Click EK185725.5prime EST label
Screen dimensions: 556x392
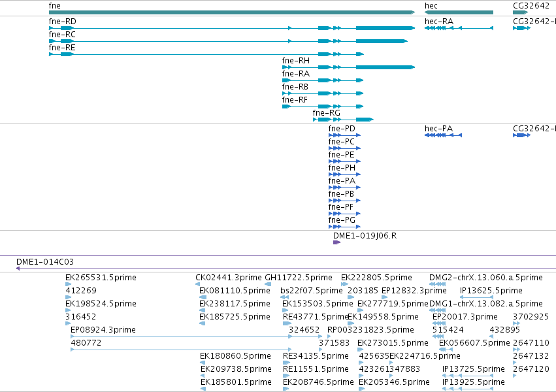point(235,317)
